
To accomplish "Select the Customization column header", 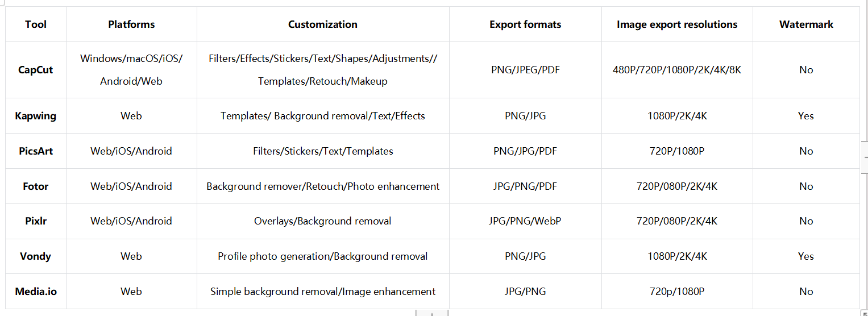I will (x=323, y=24).
